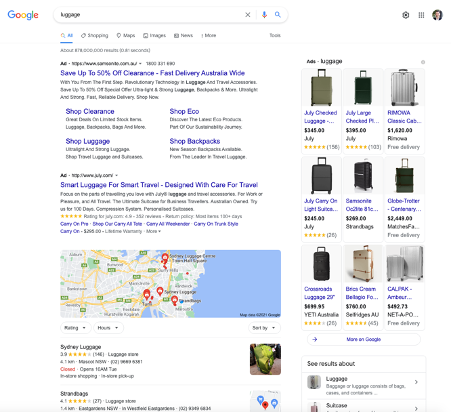Open the Google apps grid
The height and width of the screenshot is (412, 451).
click(421, 15)
